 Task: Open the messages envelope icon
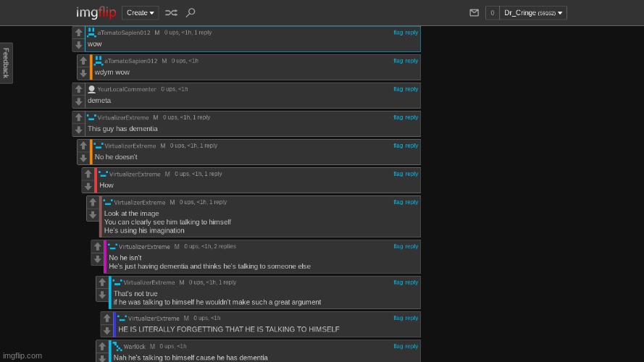(474, 13)
